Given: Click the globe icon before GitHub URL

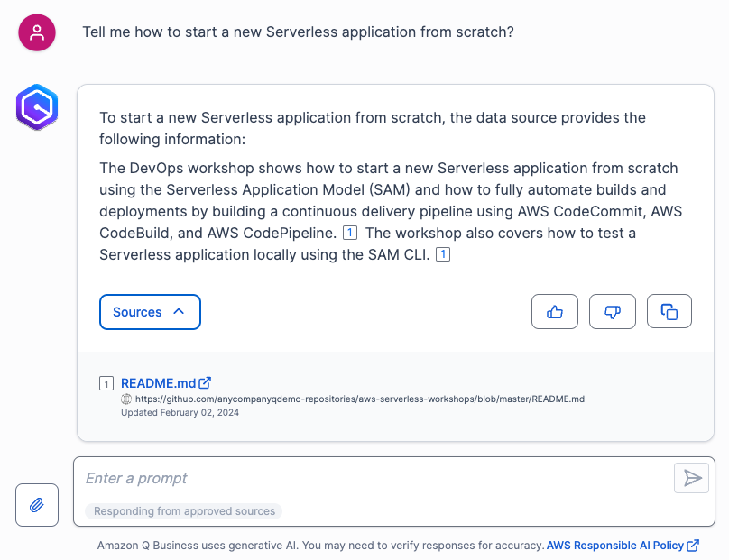Looking at the screenshot, I should (126, 399).
